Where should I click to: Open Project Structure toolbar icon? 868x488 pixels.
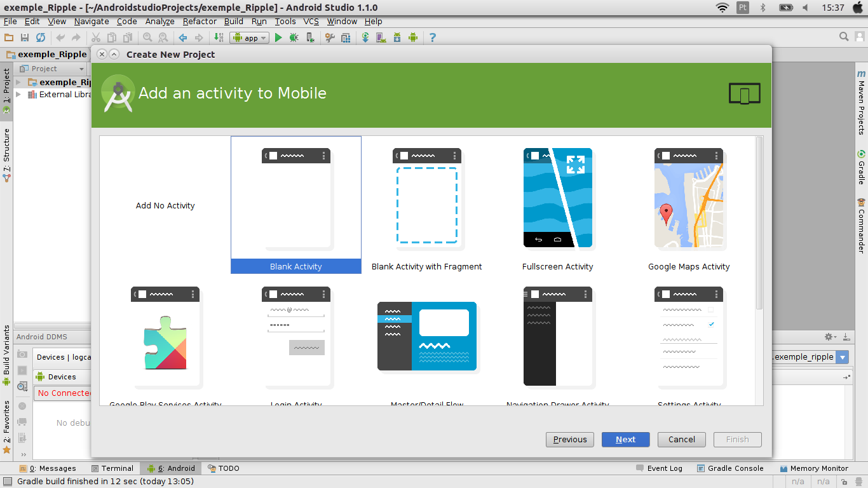(346, 37)
